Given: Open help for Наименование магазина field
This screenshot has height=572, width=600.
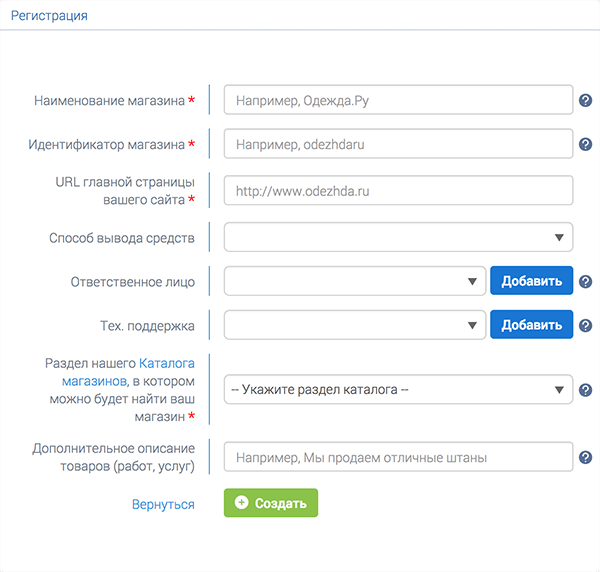Looking at the screenshot, I should (x=585, y=101).
